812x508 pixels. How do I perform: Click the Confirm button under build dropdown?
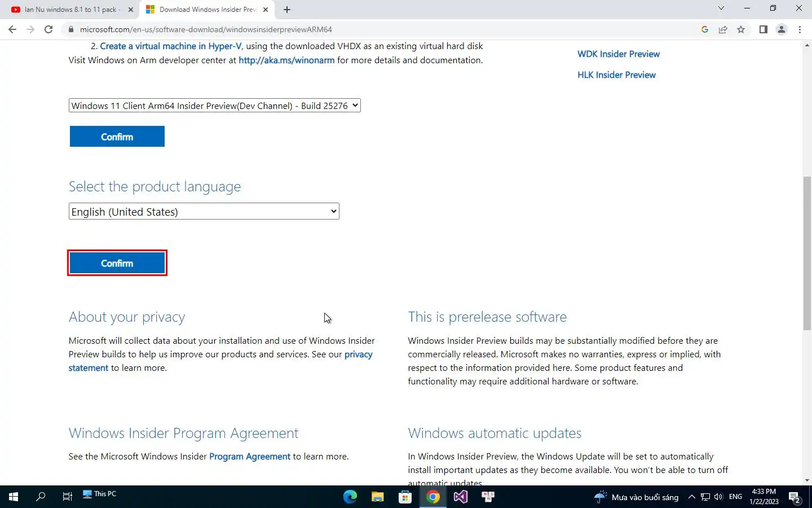(117, 137)
